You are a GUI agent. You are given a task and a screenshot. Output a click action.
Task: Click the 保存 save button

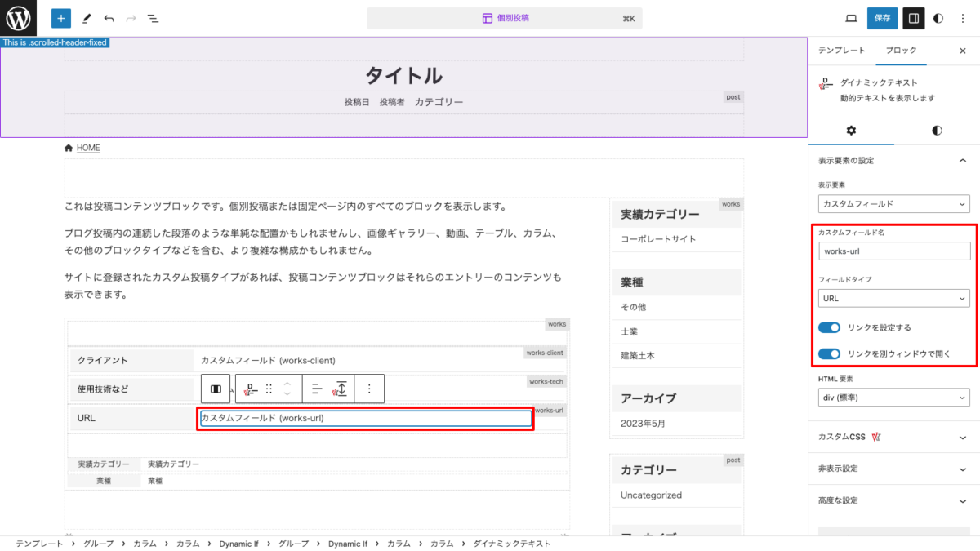pyautogui.click(x=883, y=18)
